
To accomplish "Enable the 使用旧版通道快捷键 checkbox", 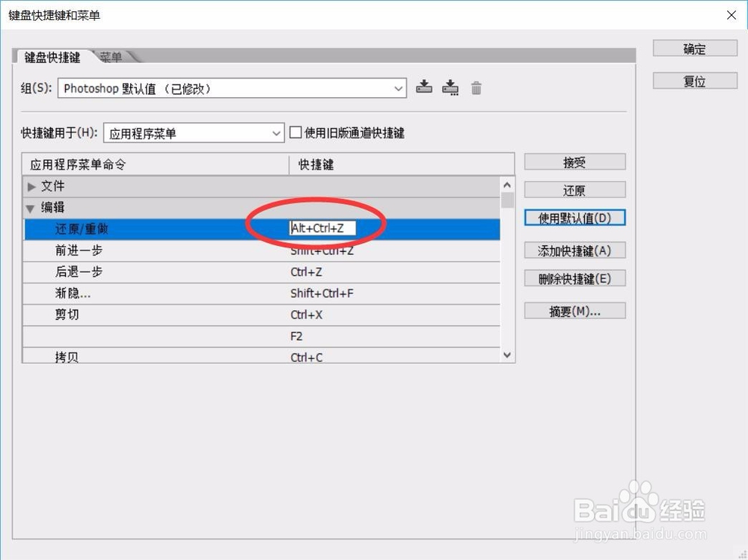I will coord(295,132).
